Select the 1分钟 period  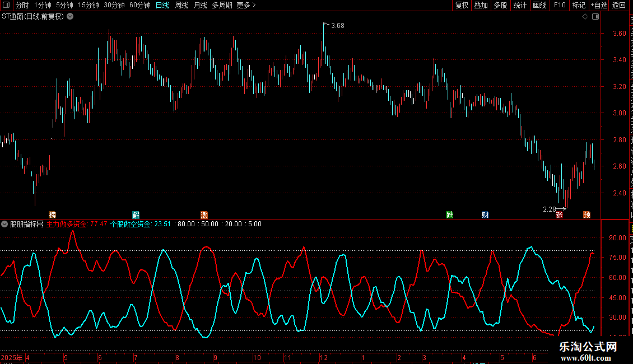coord(43,5)
